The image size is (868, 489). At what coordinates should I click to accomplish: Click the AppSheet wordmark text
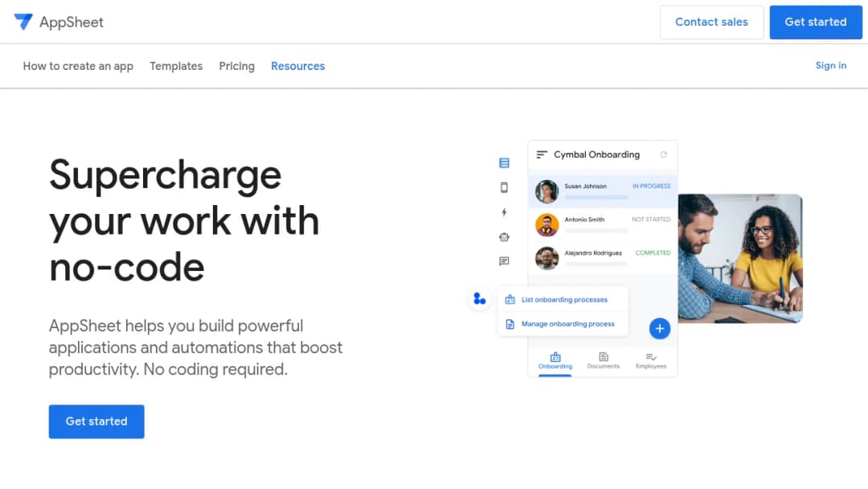point(72,23)
